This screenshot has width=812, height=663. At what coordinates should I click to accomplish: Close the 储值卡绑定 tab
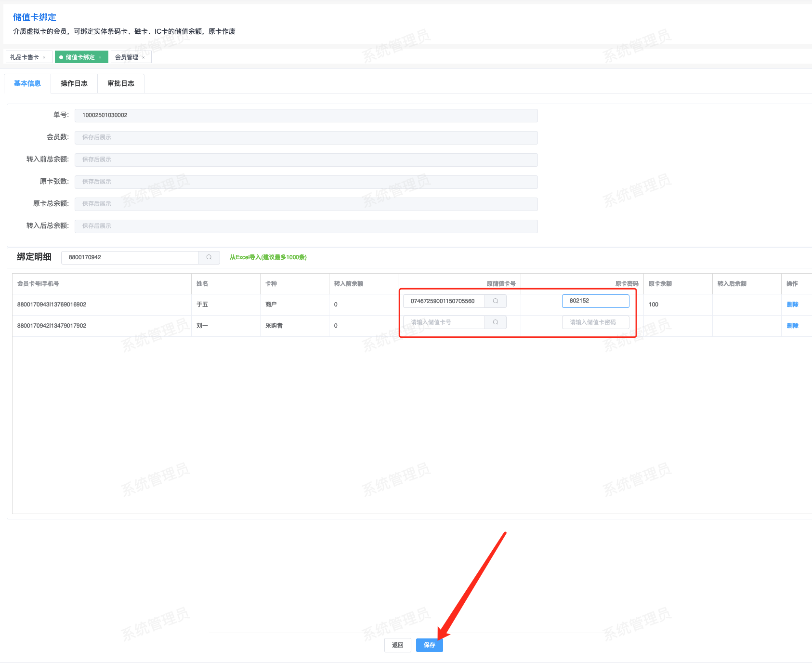[x=100, y=57]
